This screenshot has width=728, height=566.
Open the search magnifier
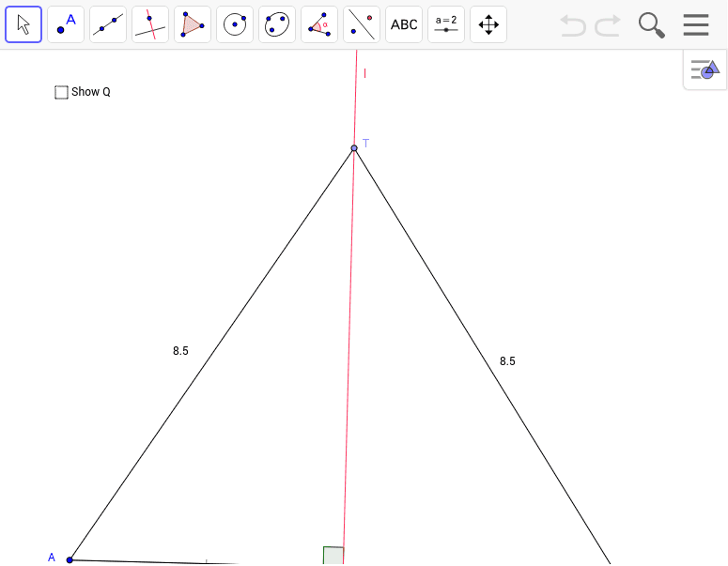(651, 25)
